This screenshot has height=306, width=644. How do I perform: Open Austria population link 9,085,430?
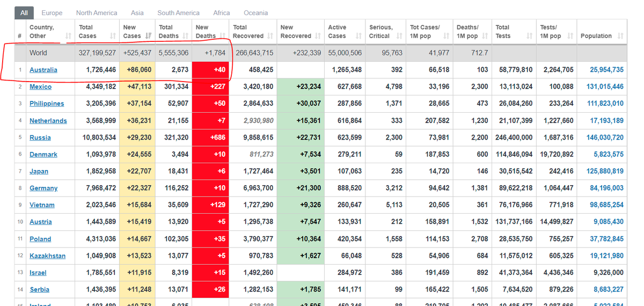[609, 222]
